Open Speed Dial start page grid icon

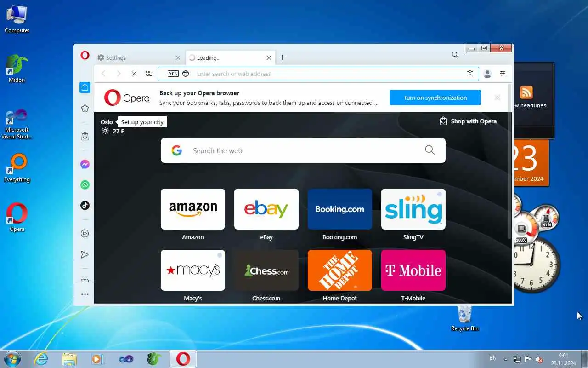pyautogui.click(x=149, y=74)
